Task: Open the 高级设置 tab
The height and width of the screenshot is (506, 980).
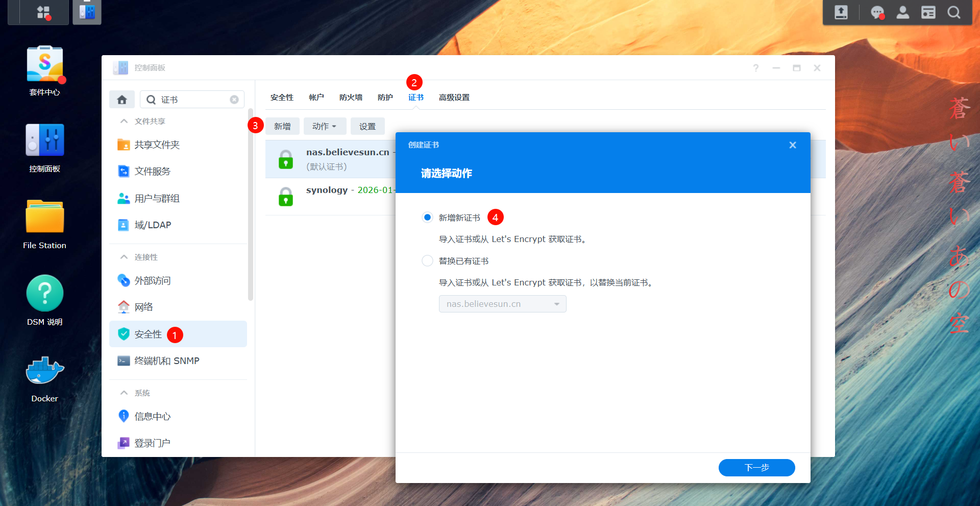Action: (x=453, y=97)
